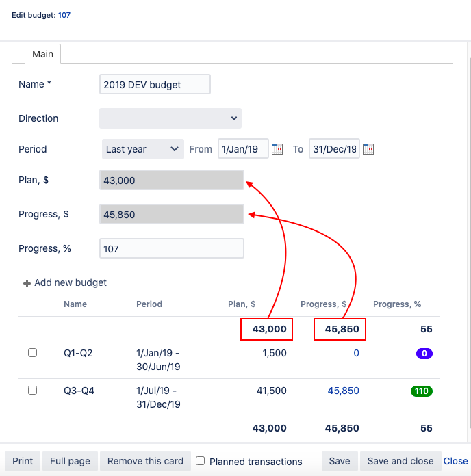The width and height of the screenshot is (471, 476).
Task: Switch to the Main tab
Action: pos(42,54)
